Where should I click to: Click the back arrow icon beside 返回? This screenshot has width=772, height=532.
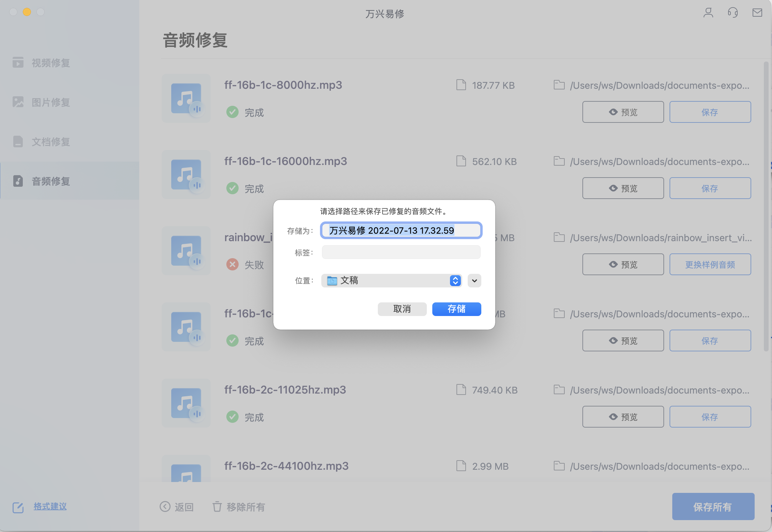point(165,506)
